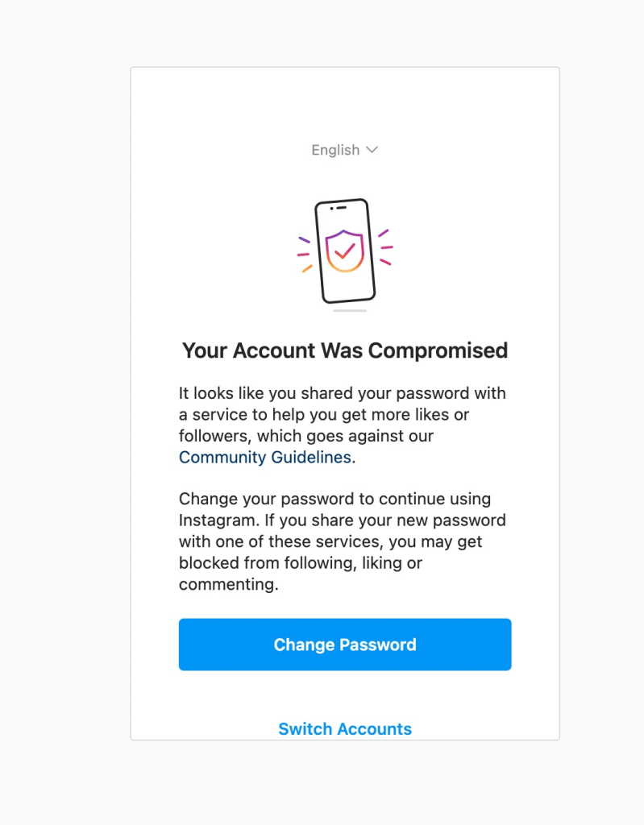Click the sparkle lines right of phone
Screen dimensions: 644x825
click(x=385, y=247)
